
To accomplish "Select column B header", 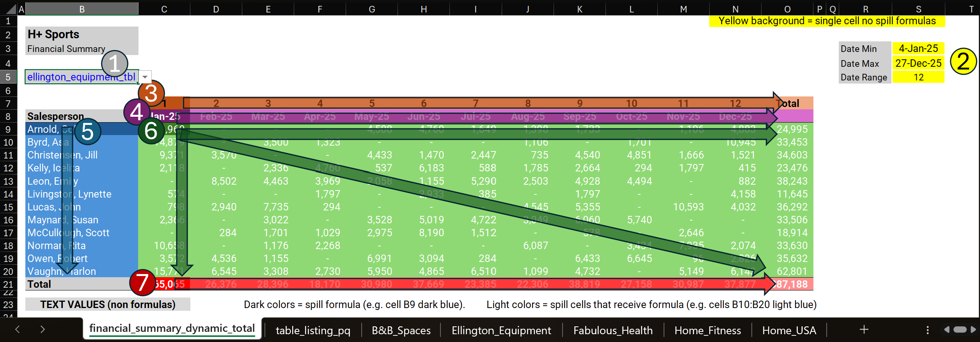I will coord(82,9).
